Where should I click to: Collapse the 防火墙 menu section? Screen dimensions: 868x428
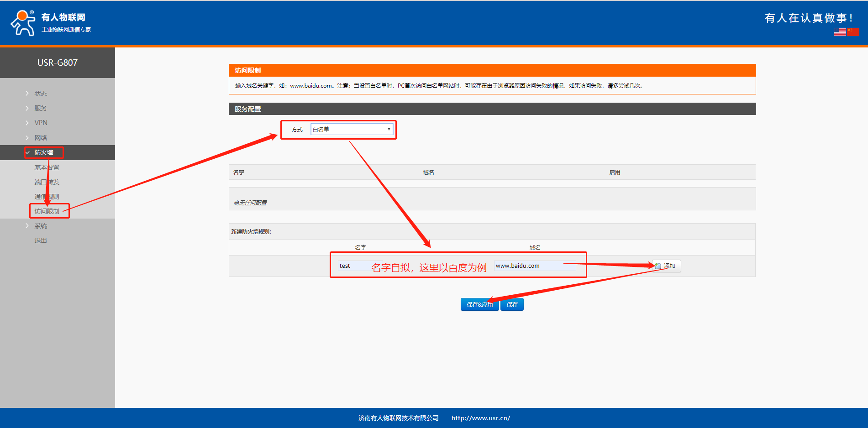click(x=44, y=152)
